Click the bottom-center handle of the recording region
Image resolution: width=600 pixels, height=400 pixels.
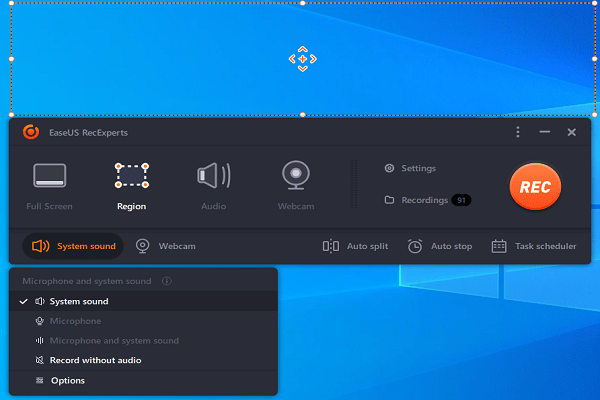pyautogui.click(x=303, y=114)
